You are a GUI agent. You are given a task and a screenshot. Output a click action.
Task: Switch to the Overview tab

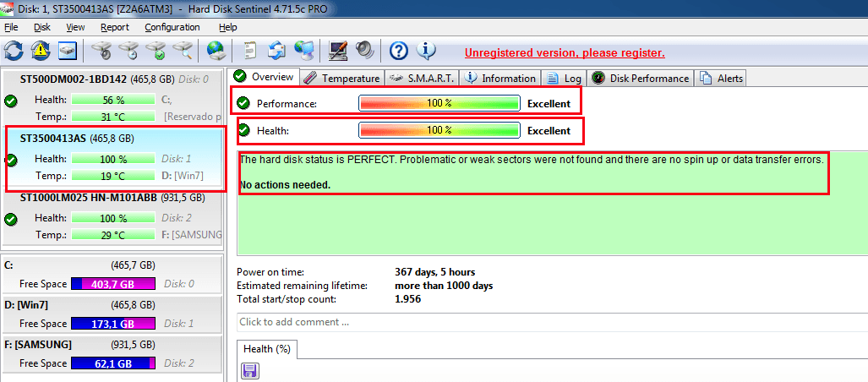265,77
